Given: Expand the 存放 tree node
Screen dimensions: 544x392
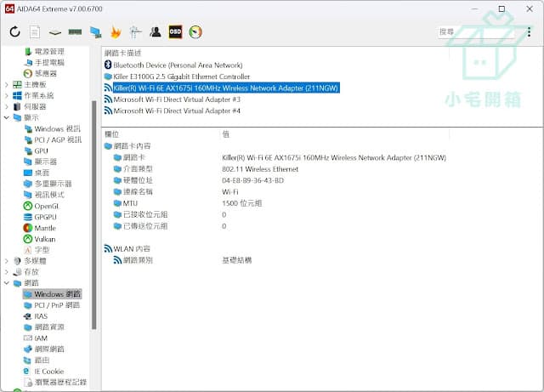Looking at the screenshot, I should [x=7, y=272].
